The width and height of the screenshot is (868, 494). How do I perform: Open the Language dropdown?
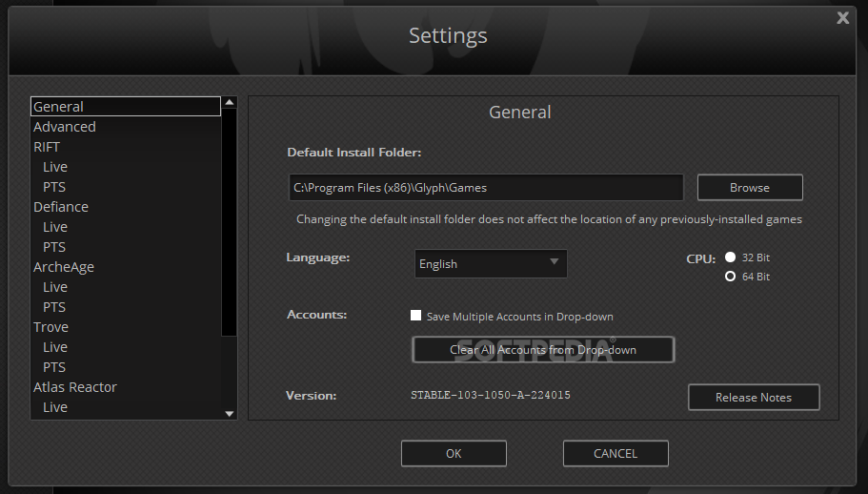(x=491, y=264)
